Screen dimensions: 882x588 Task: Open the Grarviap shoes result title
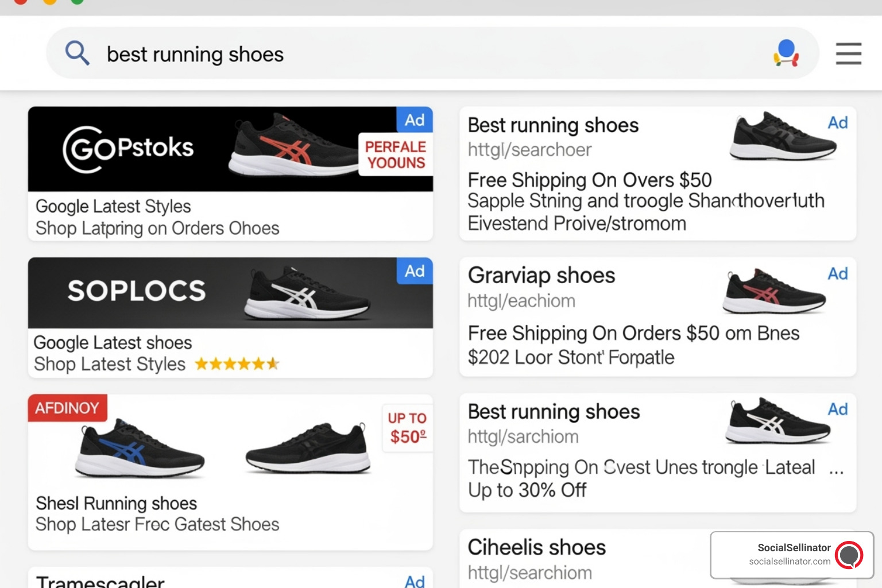(x=541, y=276)
